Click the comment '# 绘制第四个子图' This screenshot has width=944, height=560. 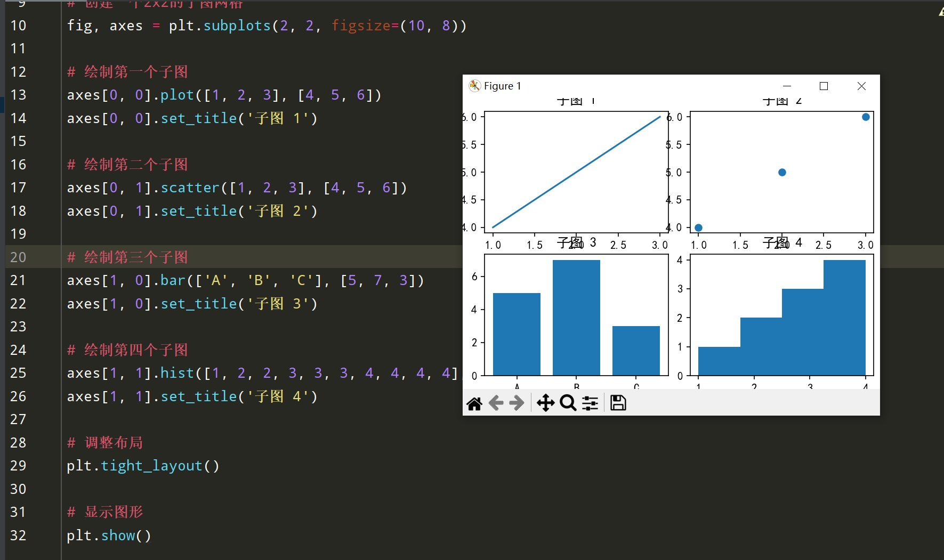(127, 350)
